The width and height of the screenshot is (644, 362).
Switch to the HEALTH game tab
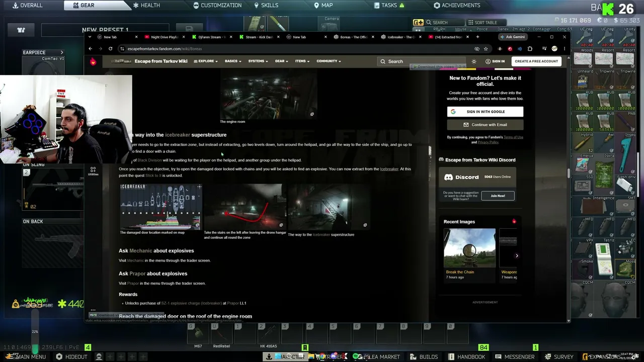tap(146, 5)
